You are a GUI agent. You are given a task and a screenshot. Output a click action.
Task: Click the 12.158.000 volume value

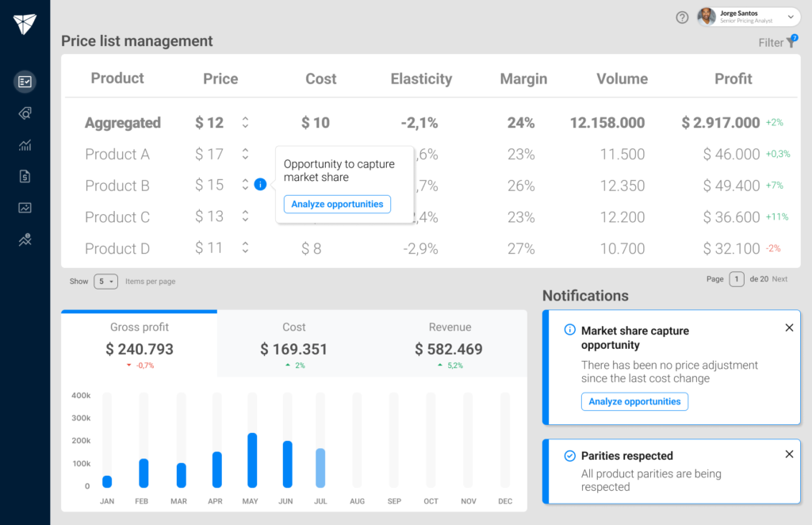(607, 123)
